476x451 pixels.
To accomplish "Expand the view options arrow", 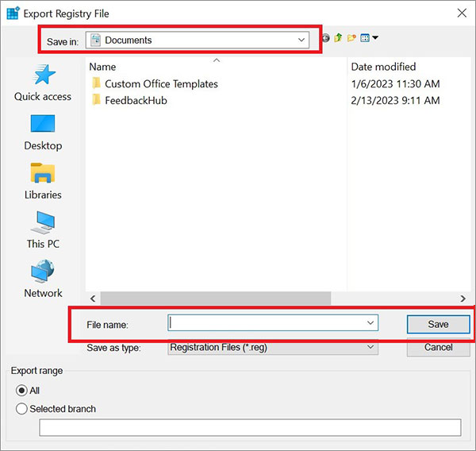I will 375,37.
